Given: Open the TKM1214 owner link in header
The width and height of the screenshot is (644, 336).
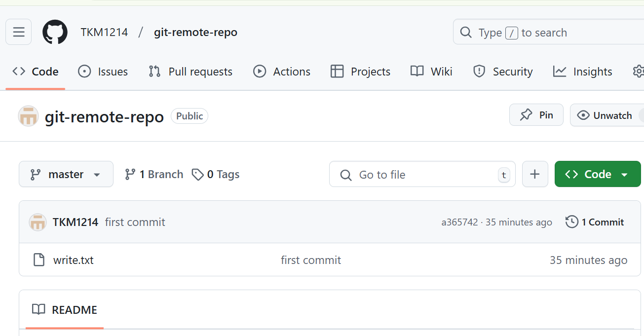Looking at the screenshot, I should pyautogui.click(x=104, y=33).
